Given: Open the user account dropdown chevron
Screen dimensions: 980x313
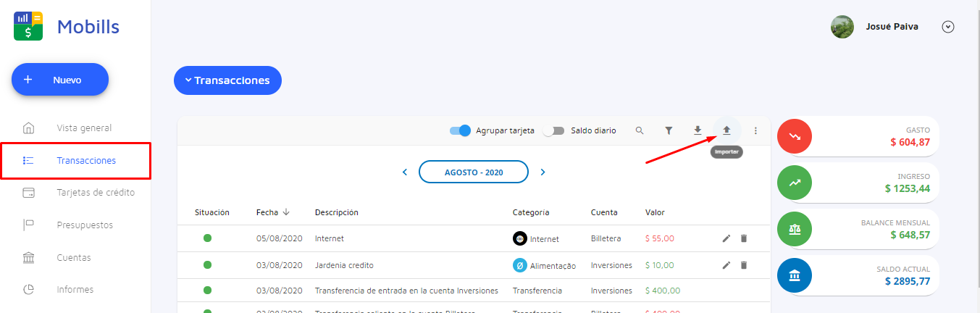Looking at the screenshot, I should 947,27.
